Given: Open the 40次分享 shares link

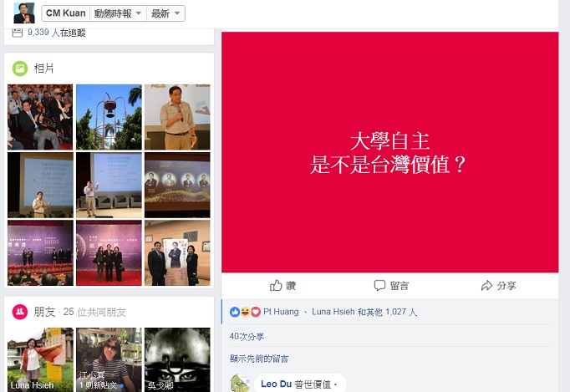Looking at the screenshot, I should tap(247, 336).
